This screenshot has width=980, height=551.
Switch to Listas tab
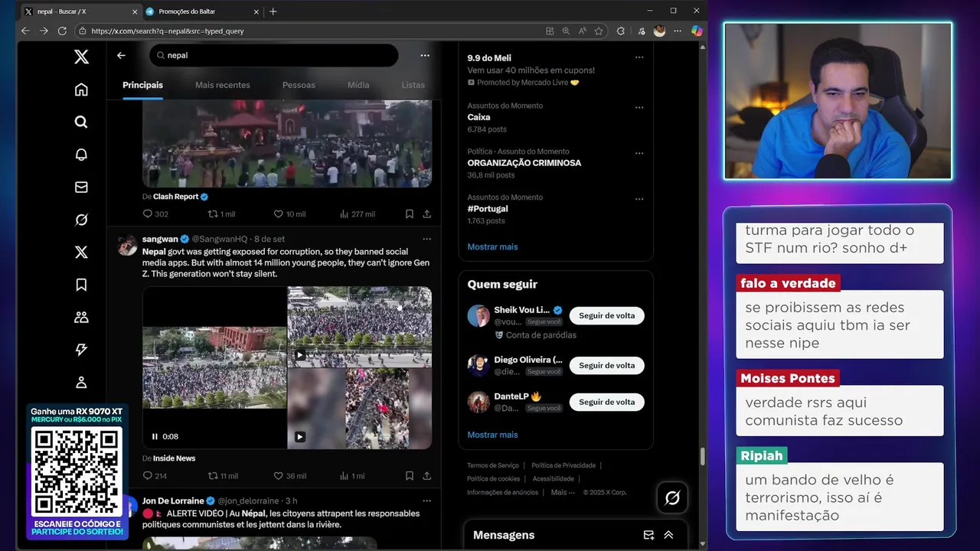(x=413, y=85)
